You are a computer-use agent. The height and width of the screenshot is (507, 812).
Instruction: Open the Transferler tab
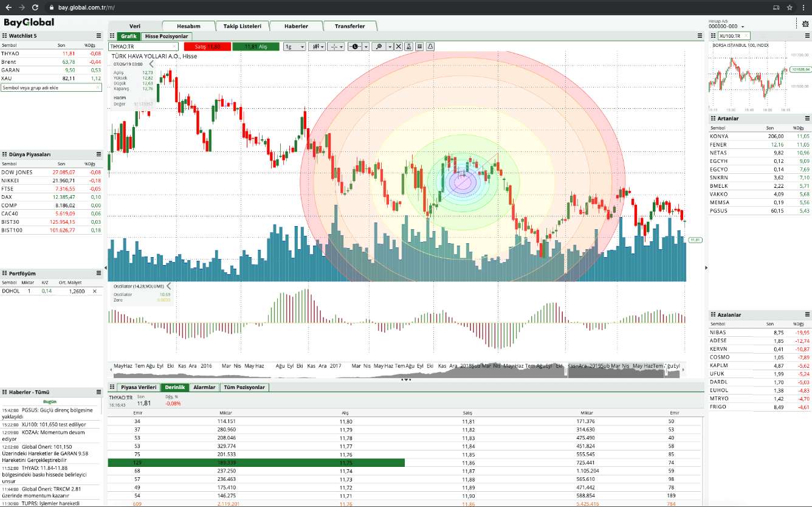point(350,26)
